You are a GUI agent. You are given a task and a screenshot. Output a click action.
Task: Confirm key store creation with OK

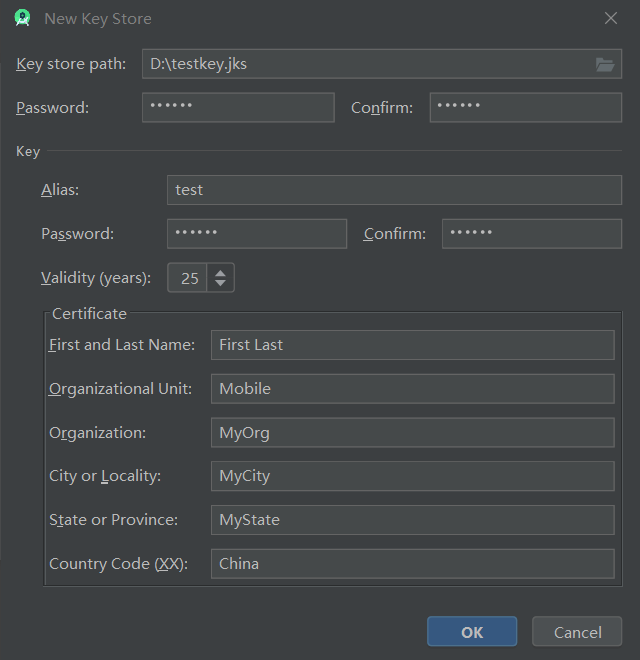pos(472,631)
